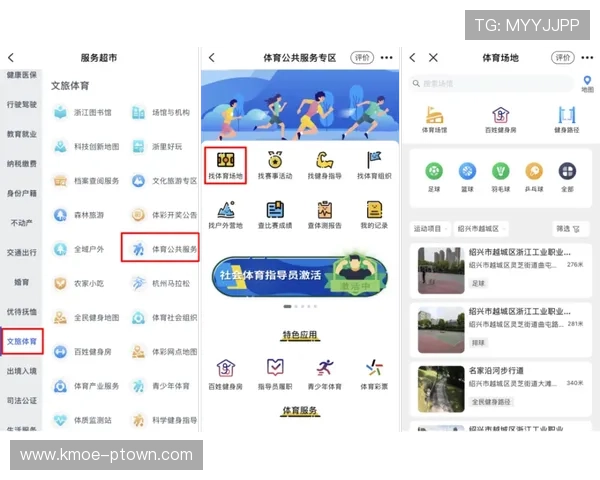Select 教育就业 sidebar category

tap(21, 134)
